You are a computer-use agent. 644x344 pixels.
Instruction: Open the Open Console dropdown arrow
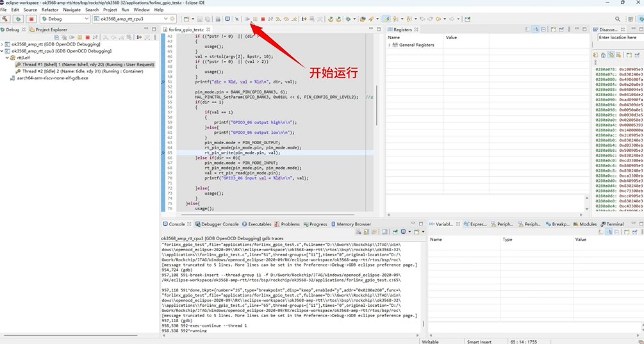coord(423,232)
